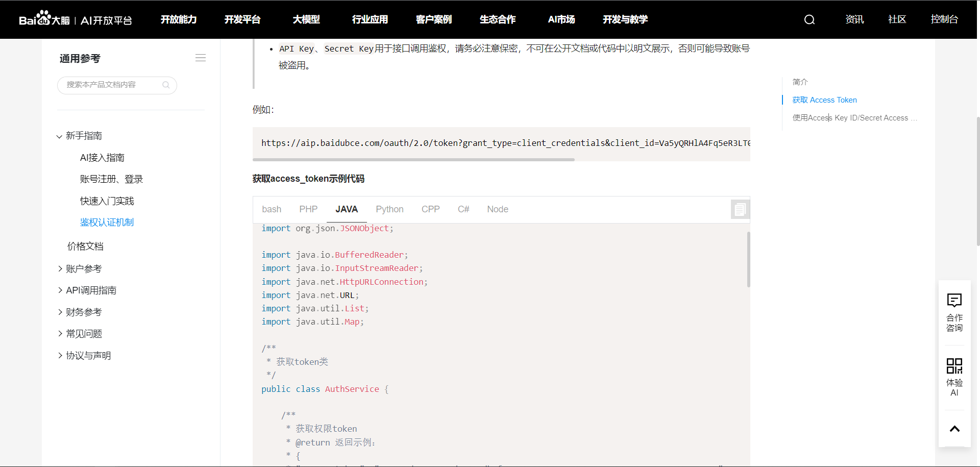Copy the code with the clipboard icon

coord(740,209)
